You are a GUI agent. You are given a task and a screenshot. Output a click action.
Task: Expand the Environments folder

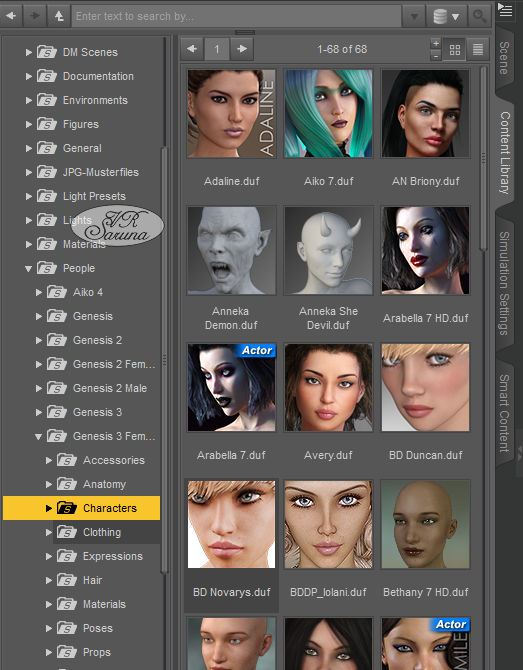coord(29,100)
